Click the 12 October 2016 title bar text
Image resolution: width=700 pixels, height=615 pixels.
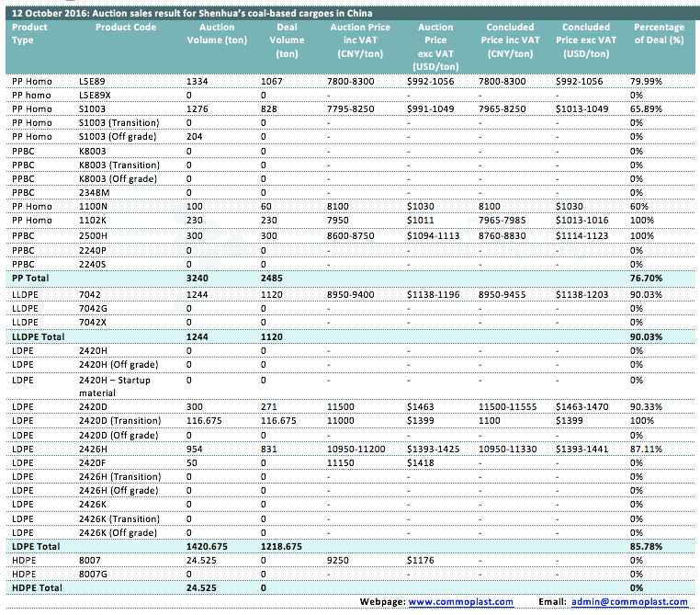coord(192,13)
